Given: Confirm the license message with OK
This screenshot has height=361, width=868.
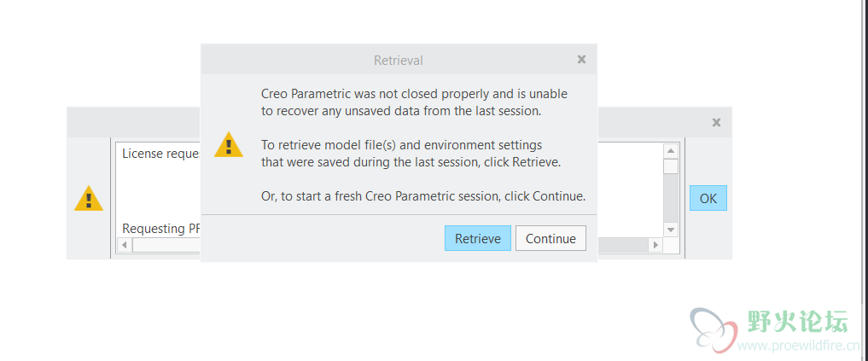Looking at the screenshot, I should pos(708,198).
